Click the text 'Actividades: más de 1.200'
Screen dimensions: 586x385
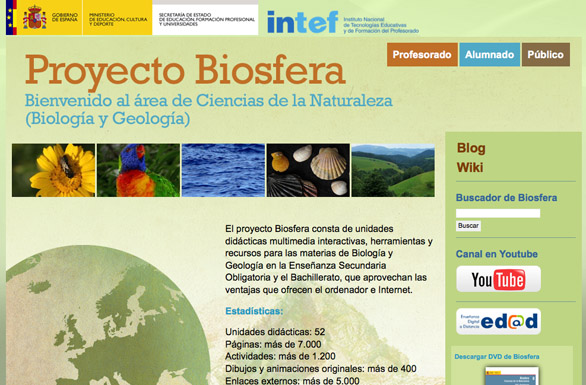click(x=280, y=356)
